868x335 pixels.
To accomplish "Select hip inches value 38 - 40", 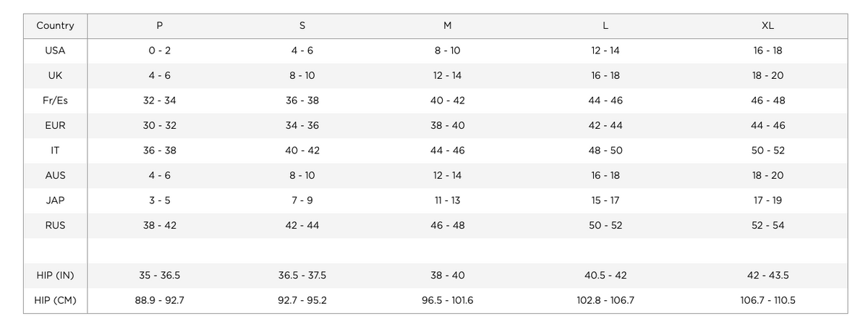I will coord(447,276).
